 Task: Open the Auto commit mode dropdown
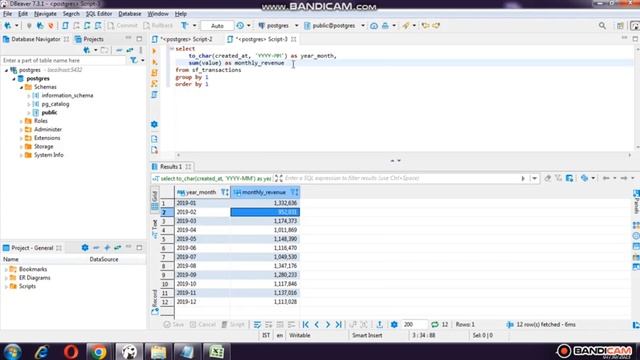[x=217, y=26]
